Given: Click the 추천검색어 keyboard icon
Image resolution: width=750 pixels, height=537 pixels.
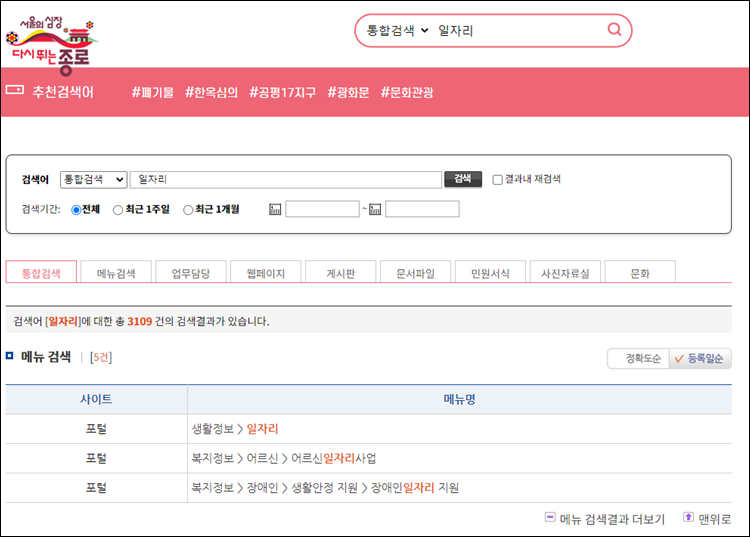Looking at the screenshot, I should point(15,89).
